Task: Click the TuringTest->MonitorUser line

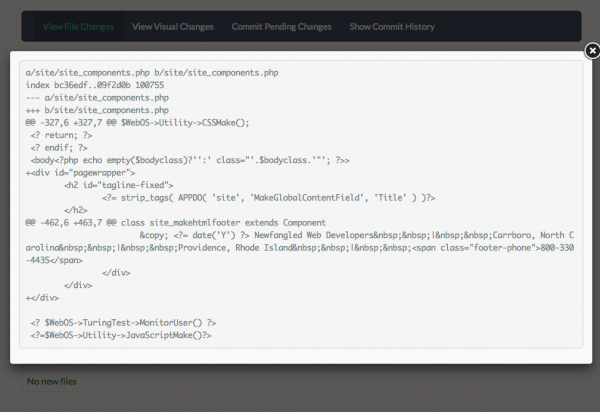Action: click(123, 323)
